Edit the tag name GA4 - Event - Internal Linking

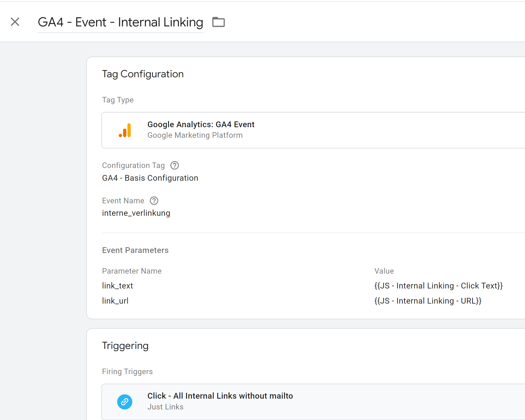[120, 22]
